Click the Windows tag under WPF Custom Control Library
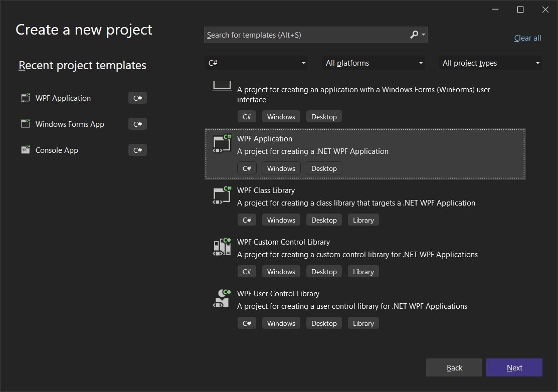Viewport: 558px width, 392px height. pos(281,271)
